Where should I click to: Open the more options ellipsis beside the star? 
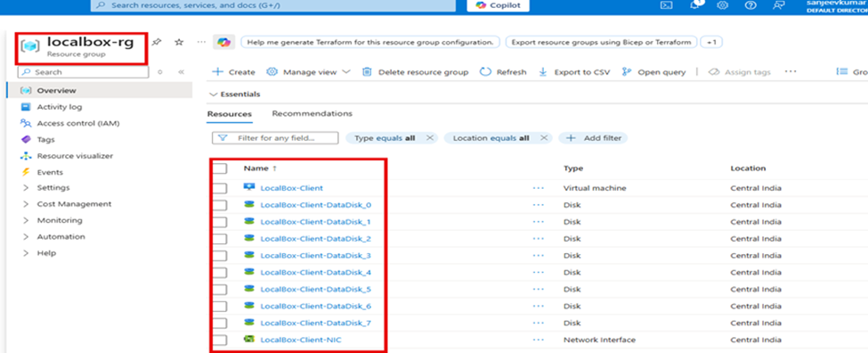pos(201,42)
